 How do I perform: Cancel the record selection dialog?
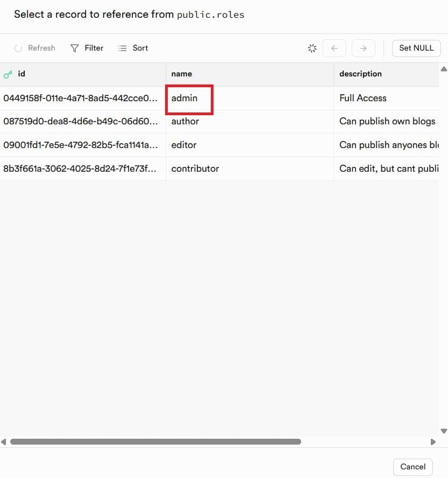413,467
